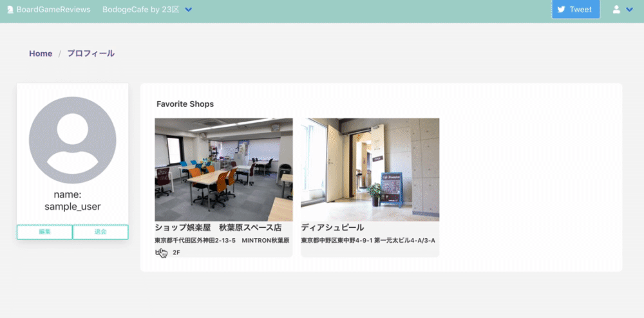Click the BoardGameReviews knight logo icon
Screen dimensions: 644x318
coord(10,10)
